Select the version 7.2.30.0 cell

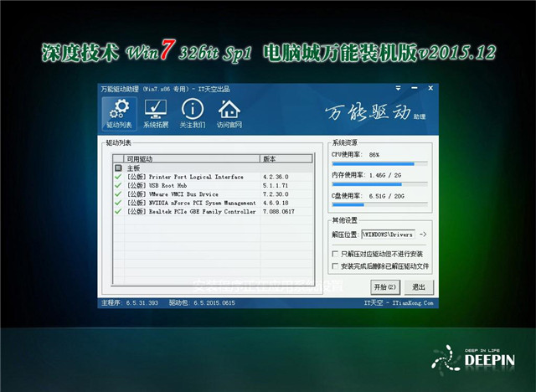[x=276, y=193]
